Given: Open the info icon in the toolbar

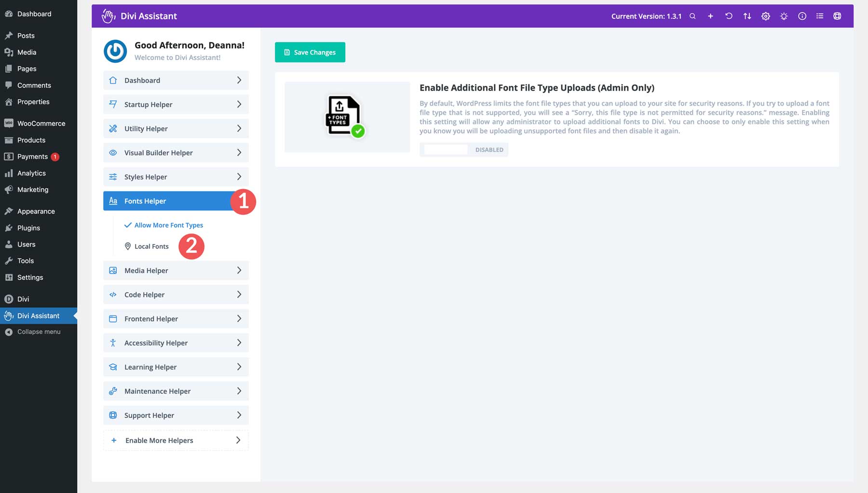Looking at the screenshot, I should tap(802, 16).
